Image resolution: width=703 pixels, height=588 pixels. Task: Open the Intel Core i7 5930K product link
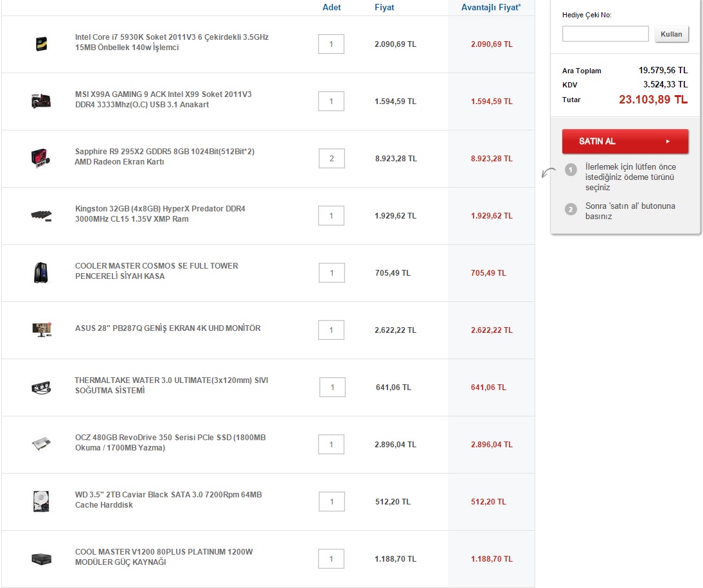coord(172,42)
